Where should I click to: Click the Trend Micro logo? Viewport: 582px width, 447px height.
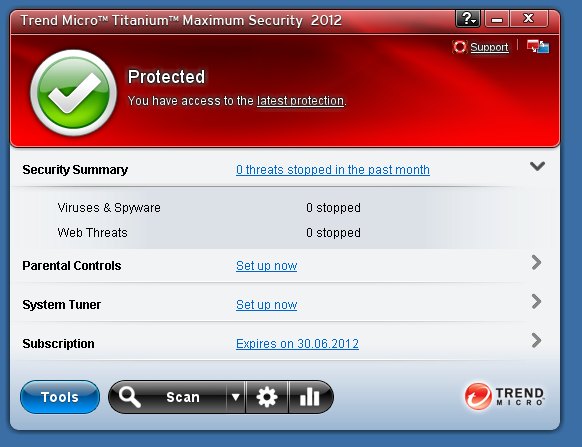pyautogui.click(x=505, y=397)
